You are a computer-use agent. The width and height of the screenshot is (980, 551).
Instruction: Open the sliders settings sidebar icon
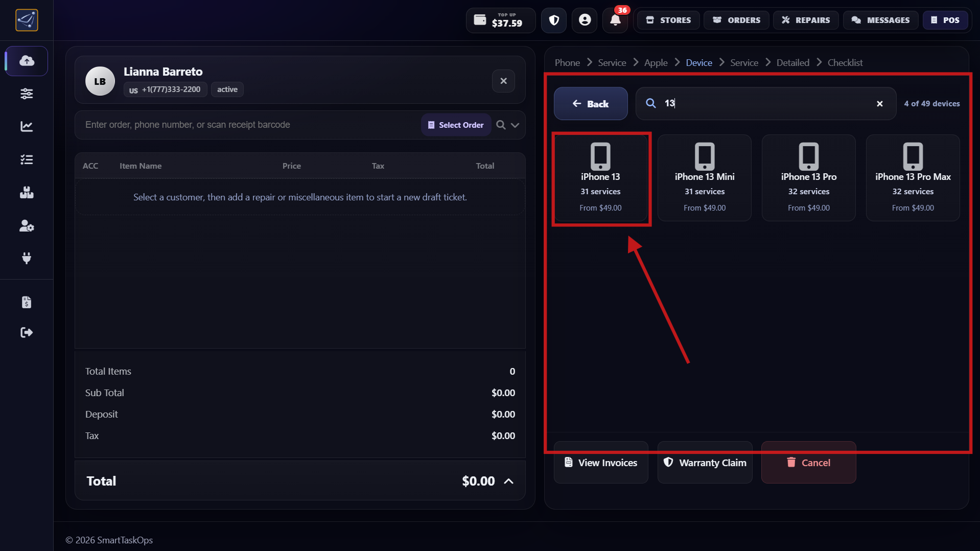point(27,94)
